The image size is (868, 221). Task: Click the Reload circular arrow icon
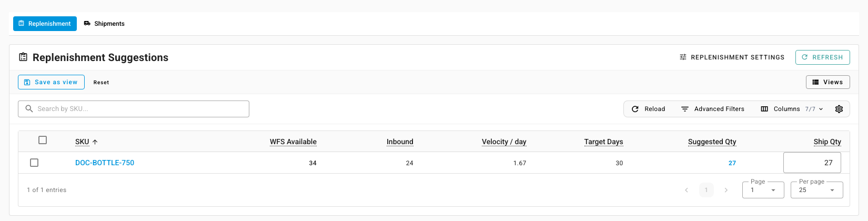tap(635, 109)
